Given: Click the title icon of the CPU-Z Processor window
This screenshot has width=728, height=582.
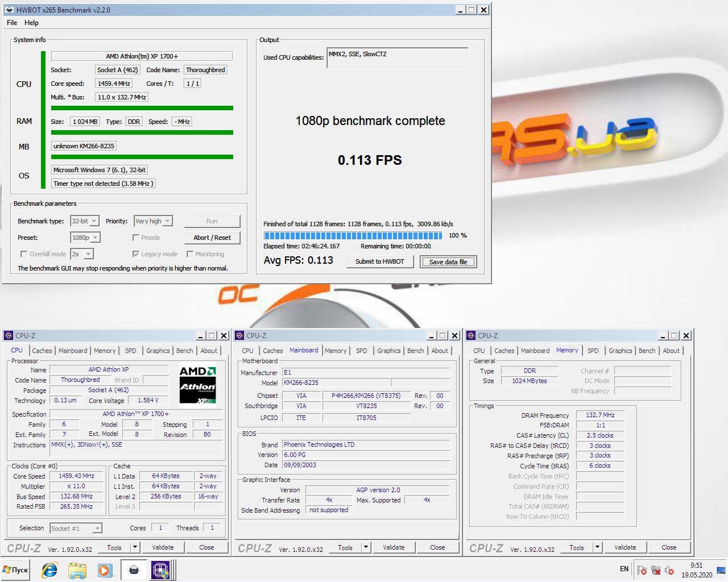Looking at the screenshot, I should point(9,335).
